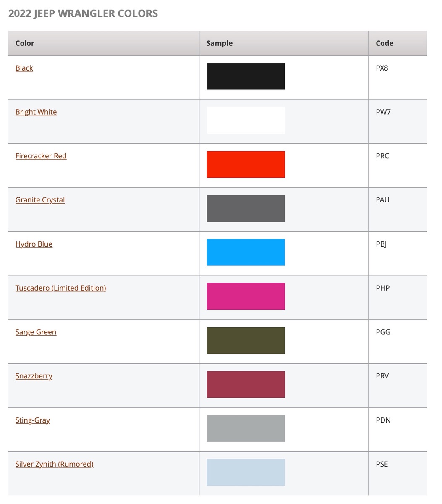This screenshot has width=442, height=504.
Task: Click the Snazzberry maroon sample swatch
Action: point(246,384)
